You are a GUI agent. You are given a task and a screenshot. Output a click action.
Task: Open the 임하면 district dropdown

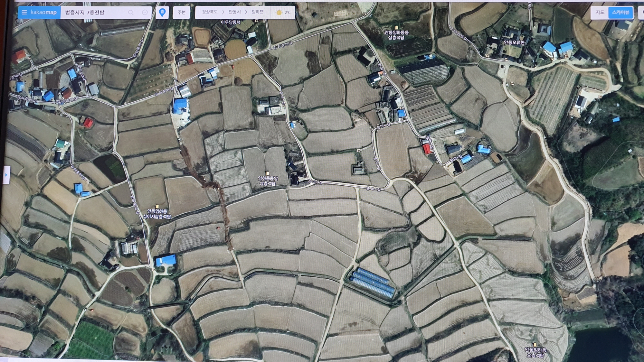(258, 12)
